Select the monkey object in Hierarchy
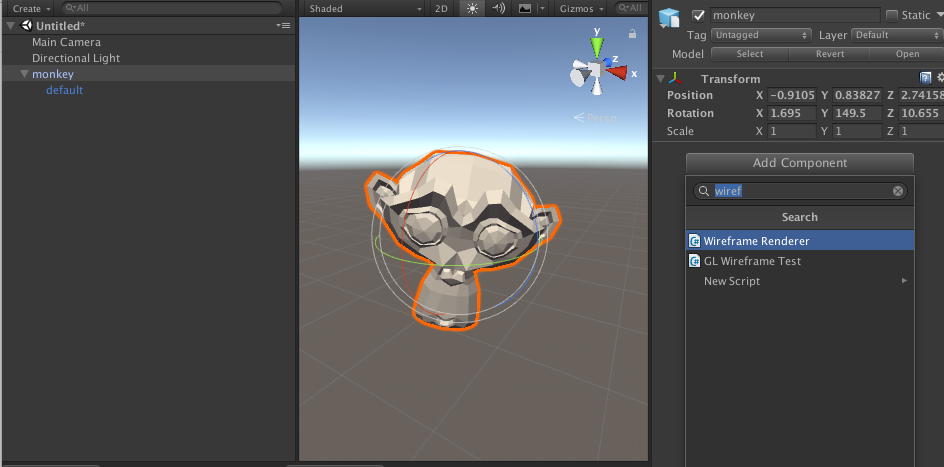Screen dimensions: 944x467 pos(53,74)
